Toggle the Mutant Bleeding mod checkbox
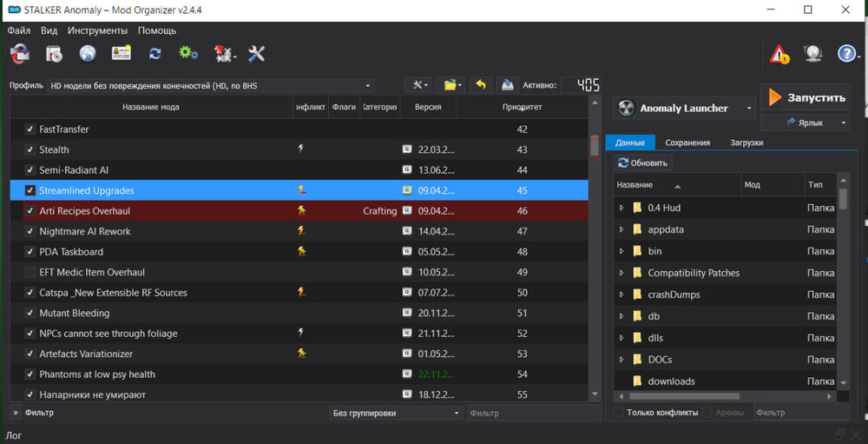This screenshot has width=868, height=444. pos(30,314)
